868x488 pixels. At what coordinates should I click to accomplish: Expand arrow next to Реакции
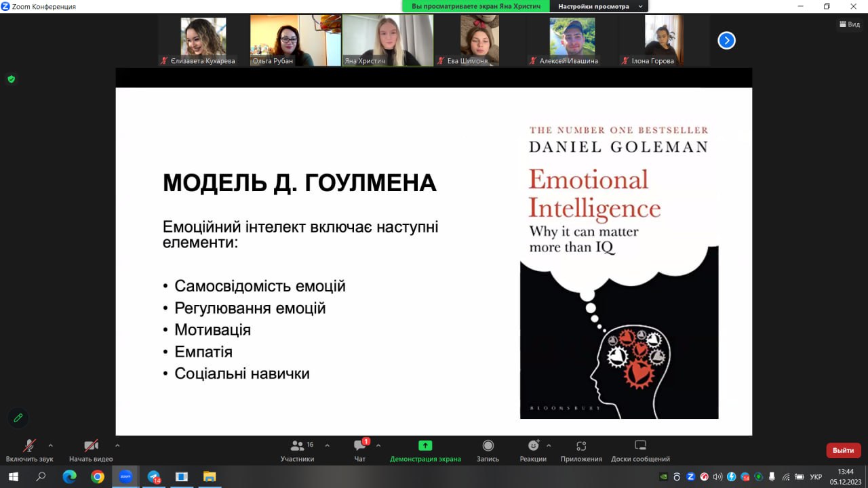549,446
